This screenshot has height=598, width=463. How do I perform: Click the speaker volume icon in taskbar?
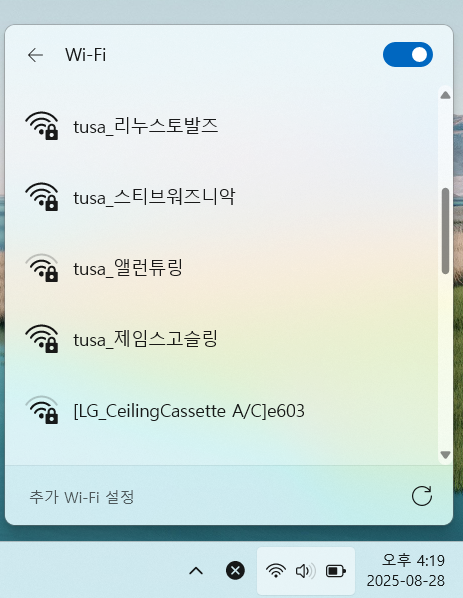305,571
